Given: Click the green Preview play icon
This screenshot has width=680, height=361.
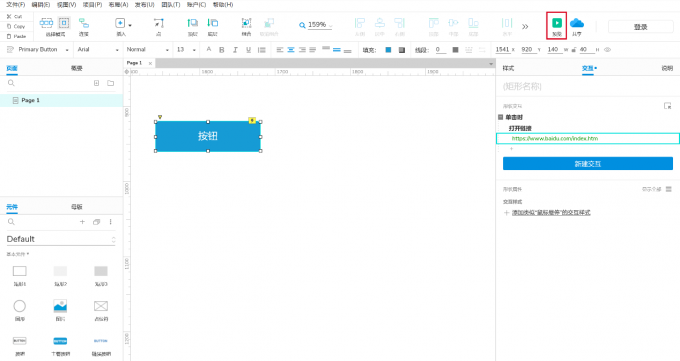Looking at the screenshot, I should point(557,23).
